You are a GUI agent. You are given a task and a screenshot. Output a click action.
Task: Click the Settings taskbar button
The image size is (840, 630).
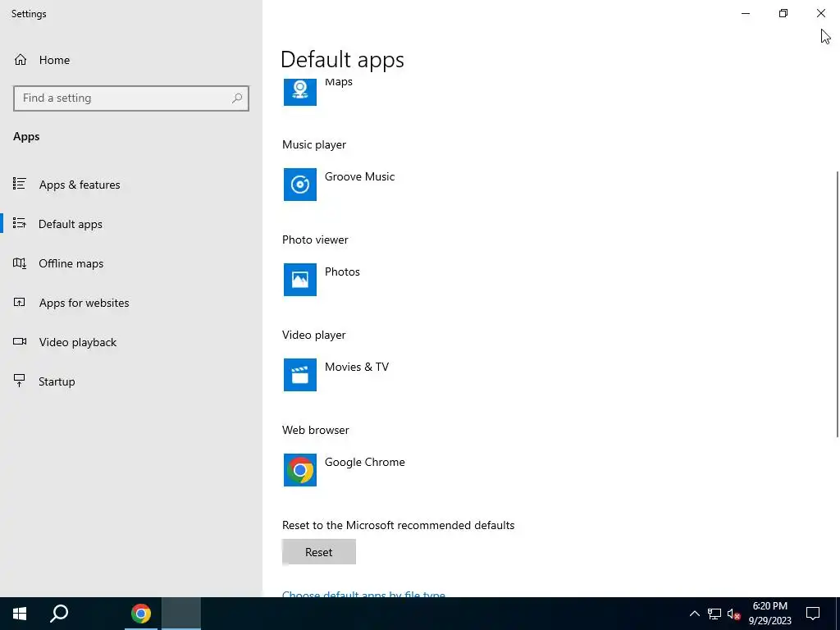click(x=181, y=614)
